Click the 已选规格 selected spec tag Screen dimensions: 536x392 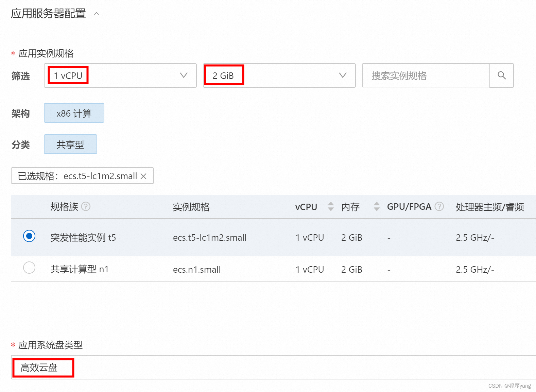82,176
